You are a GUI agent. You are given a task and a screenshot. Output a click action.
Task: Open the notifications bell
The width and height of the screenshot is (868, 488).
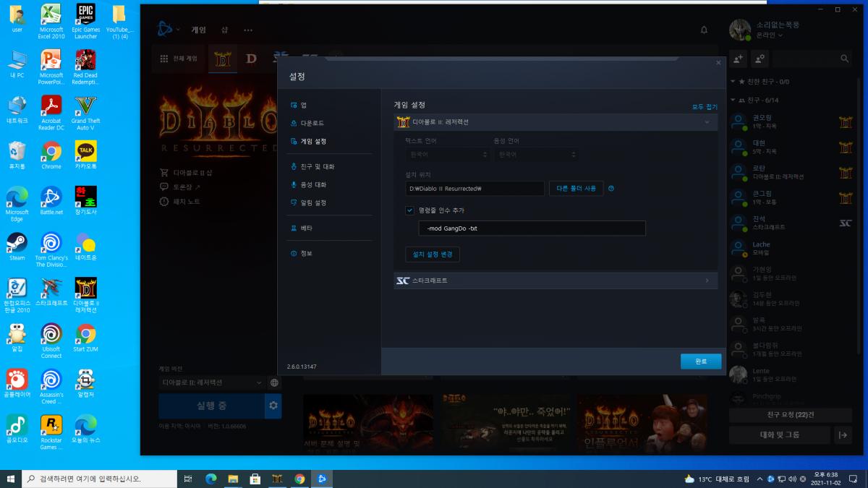(704, 30)
